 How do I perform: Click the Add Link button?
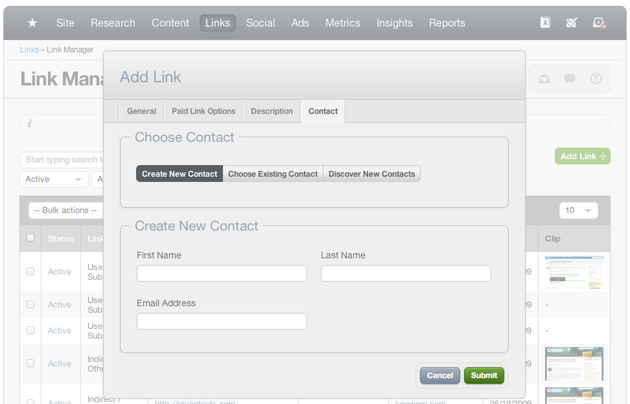tap(583, 156)
